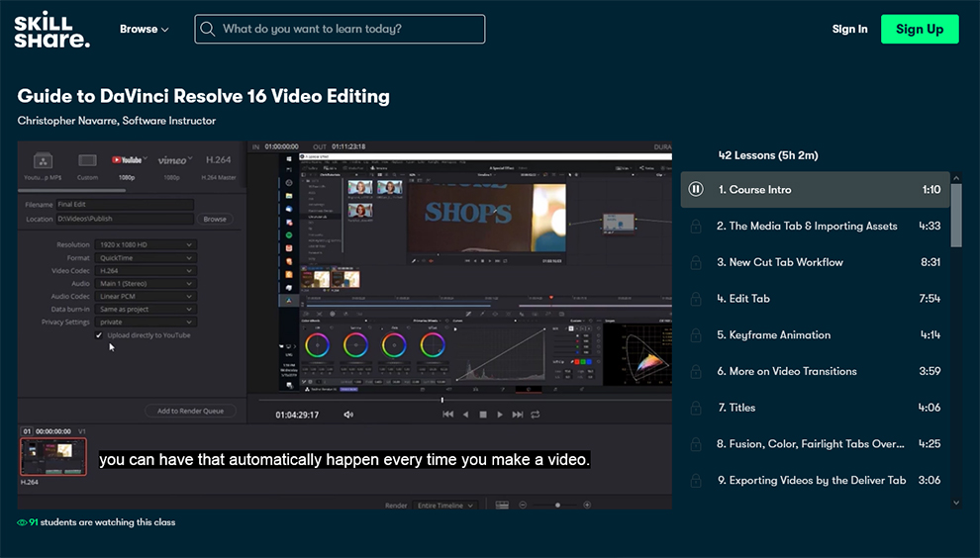
Task: Select the YouTube 1080p render preset
Action: (128, 167)
